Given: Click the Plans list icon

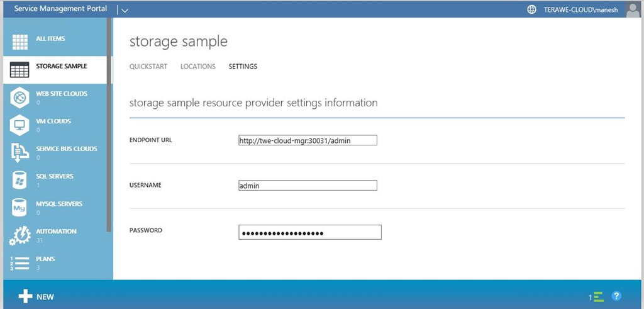Looking at the screenshot, I should coord(20,263).
